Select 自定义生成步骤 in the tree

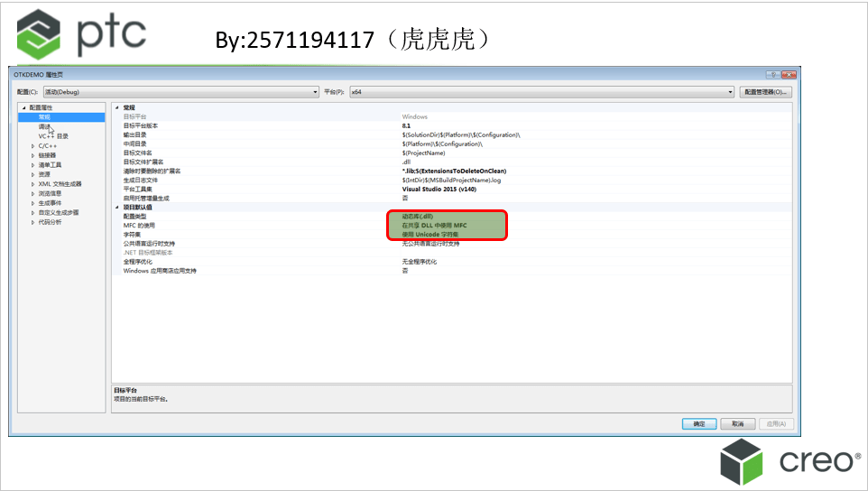point(58,213)
